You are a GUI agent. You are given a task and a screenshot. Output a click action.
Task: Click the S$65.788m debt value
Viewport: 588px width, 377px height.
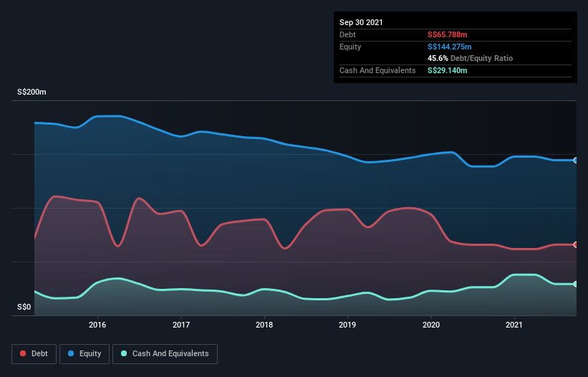(448, 34)
